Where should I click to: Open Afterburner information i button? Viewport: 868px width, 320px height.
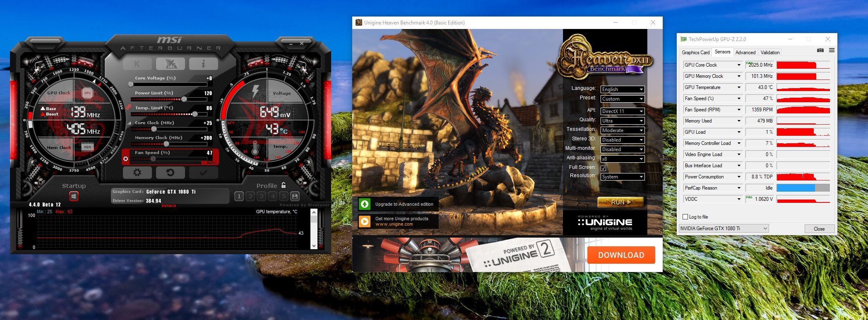point(203,64)
